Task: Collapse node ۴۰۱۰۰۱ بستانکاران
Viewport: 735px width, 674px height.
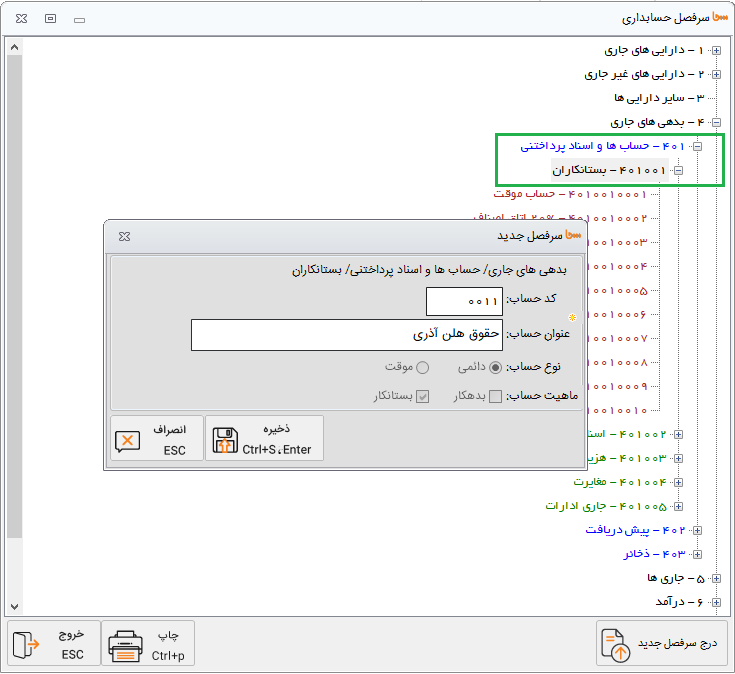Action: [x=678, y=171]
